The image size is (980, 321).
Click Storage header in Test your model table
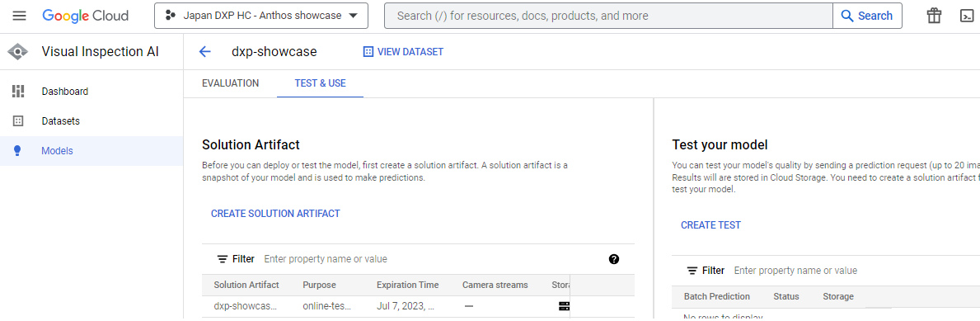click(838, 296)
